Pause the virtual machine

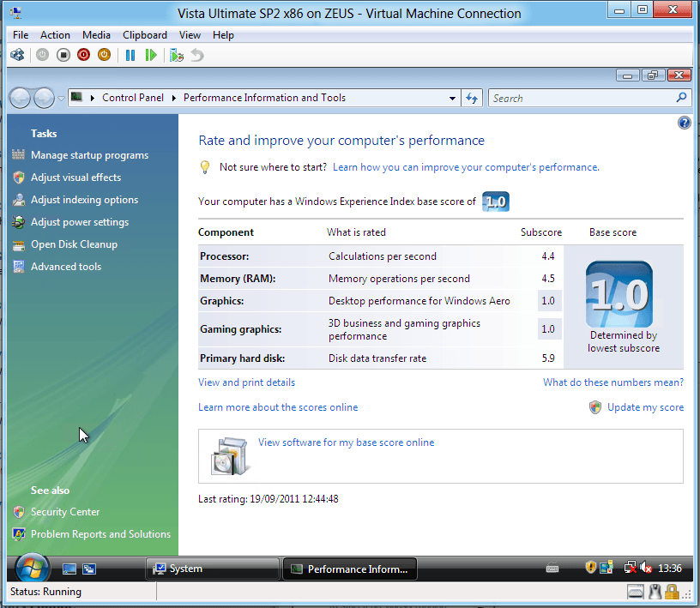[x=130, y=55]
